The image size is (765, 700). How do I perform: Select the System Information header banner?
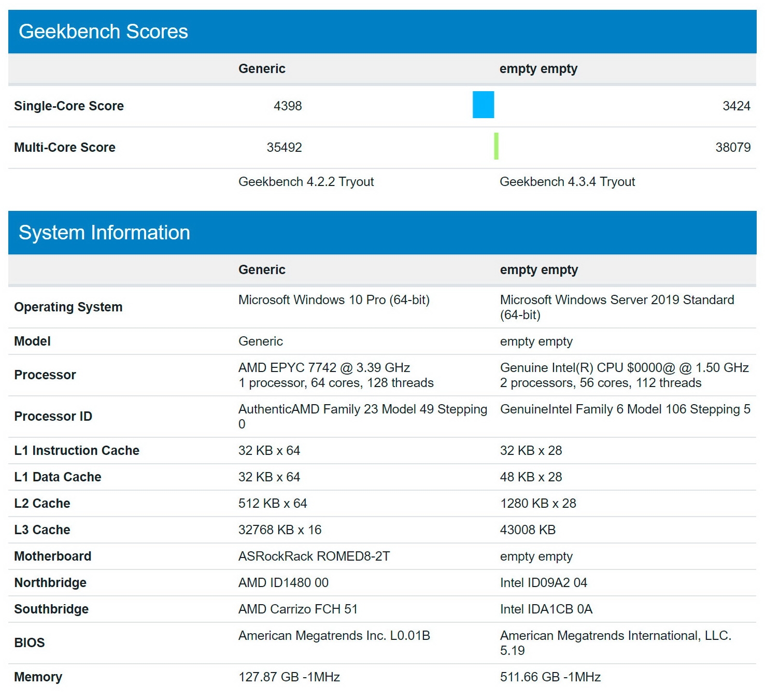coord(104,233)
